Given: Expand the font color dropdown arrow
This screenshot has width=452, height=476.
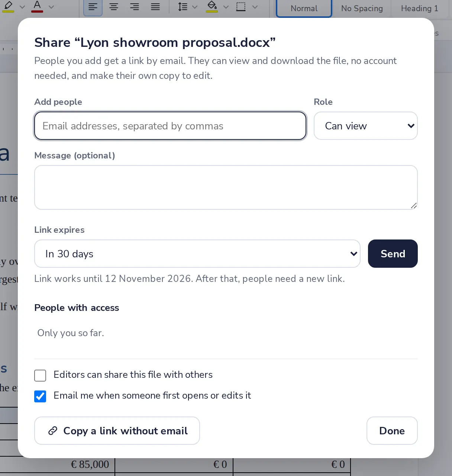Looking at the screenshot, I should point(51,7).
